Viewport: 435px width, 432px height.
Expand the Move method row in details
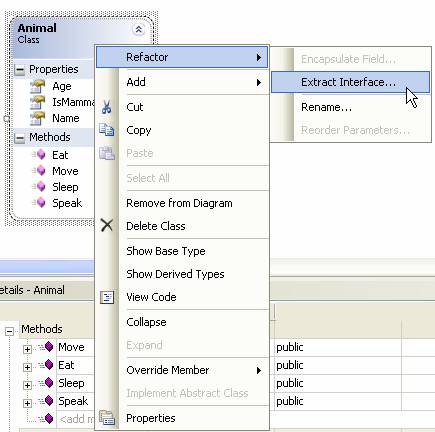pos(27,349)
